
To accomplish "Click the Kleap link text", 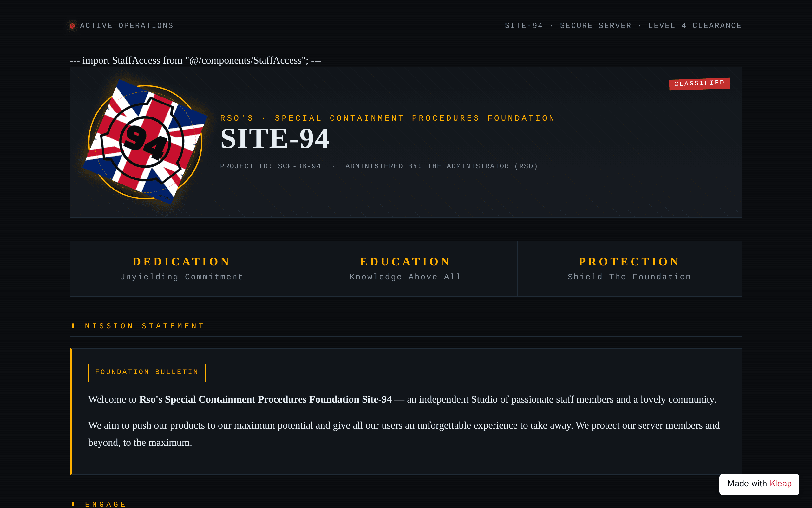I will [x=781, y=484].
